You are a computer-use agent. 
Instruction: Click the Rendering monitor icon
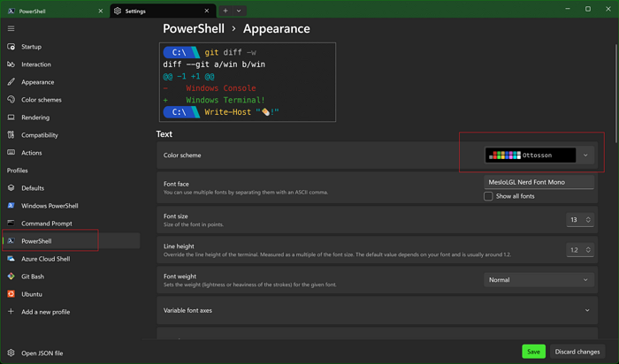tap(11, 118)
